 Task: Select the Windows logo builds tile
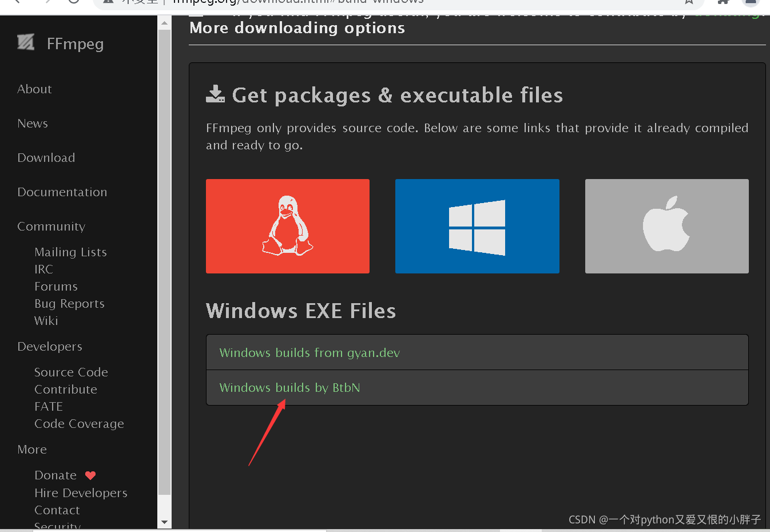(477, 226)
